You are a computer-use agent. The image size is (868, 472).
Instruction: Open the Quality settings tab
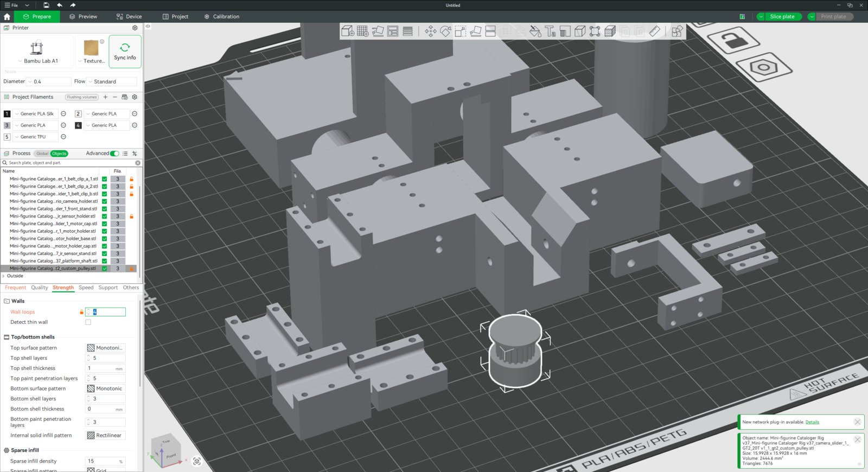(40, 288)
